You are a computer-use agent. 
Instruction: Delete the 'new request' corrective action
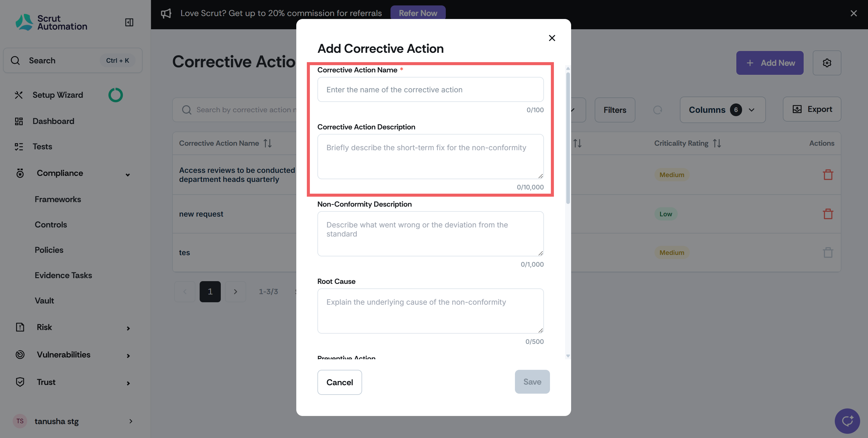pos(828,214)
